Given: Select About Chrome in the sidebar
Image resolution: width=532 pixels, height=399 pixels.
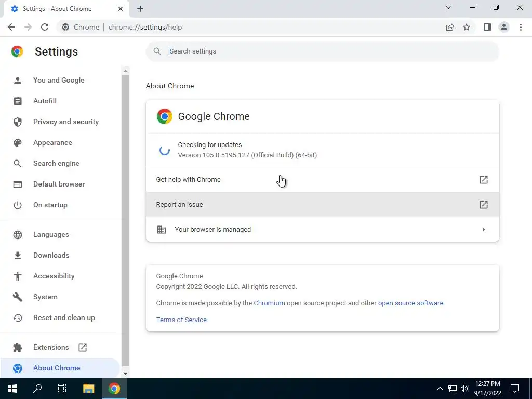Looking at the screenshot, I should point(60,368).
